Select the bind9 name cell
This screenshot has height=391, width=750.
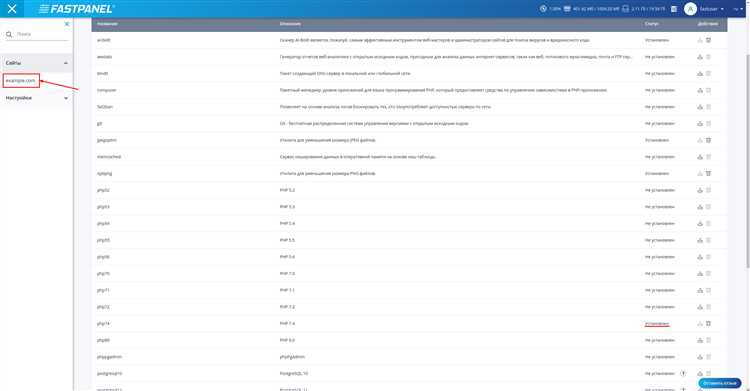point(102,74)
